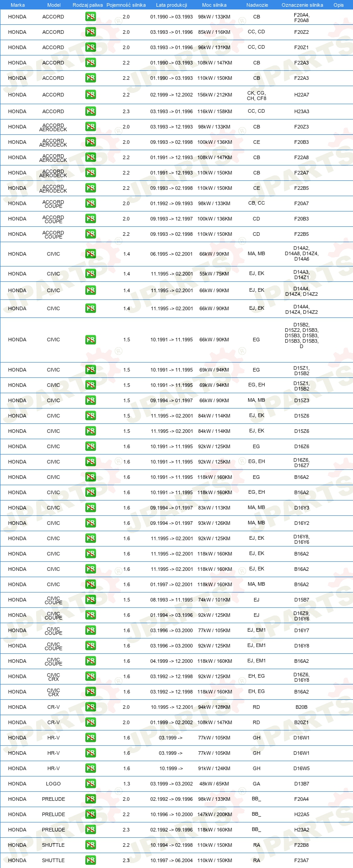Click the Marka column header
This screenshot has height=868, width=353.
coord(18,5)
